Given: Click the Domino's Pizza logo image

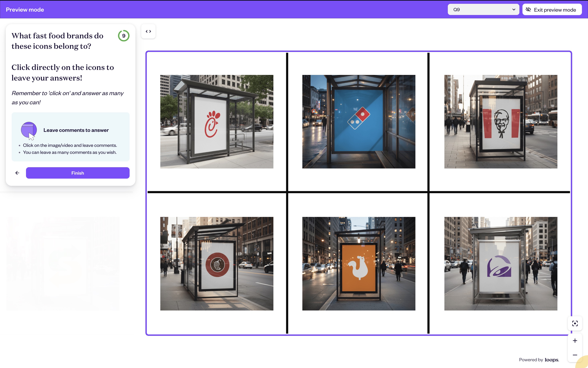Looking at the screenshot, I should 358,120.
